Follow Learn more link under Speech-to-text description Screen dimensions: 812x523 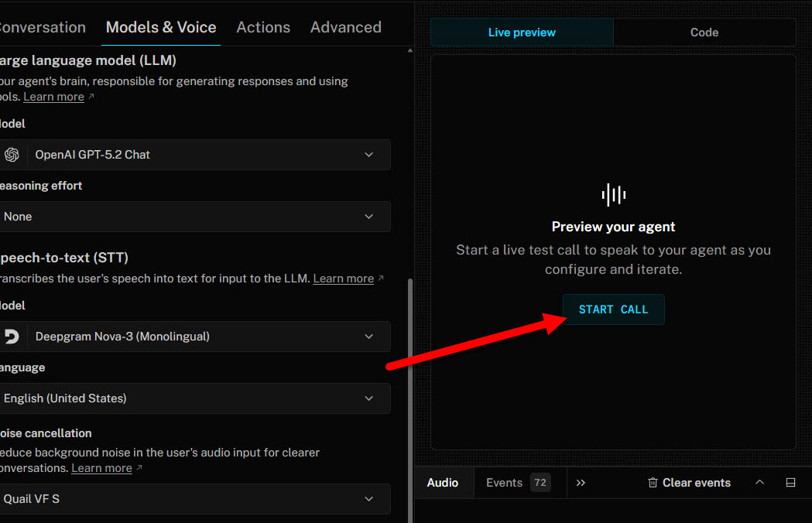344,279
